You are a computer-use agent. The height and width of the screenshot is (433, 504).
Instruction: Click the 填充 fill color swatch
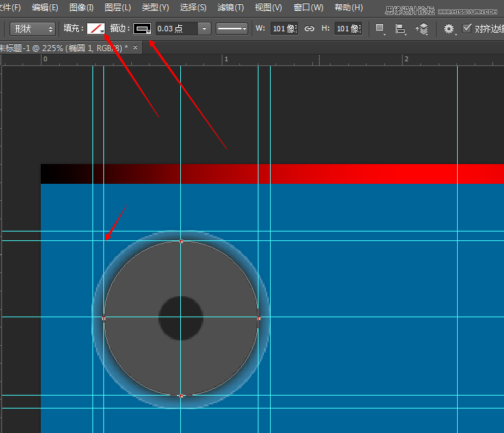[x=96, y=29]
